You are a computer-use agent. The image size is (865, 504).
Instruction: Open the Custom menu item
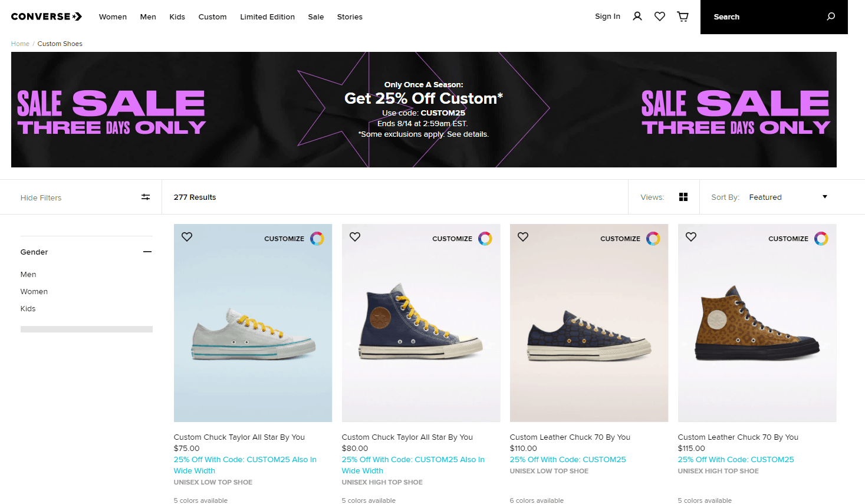pos(212,17)
